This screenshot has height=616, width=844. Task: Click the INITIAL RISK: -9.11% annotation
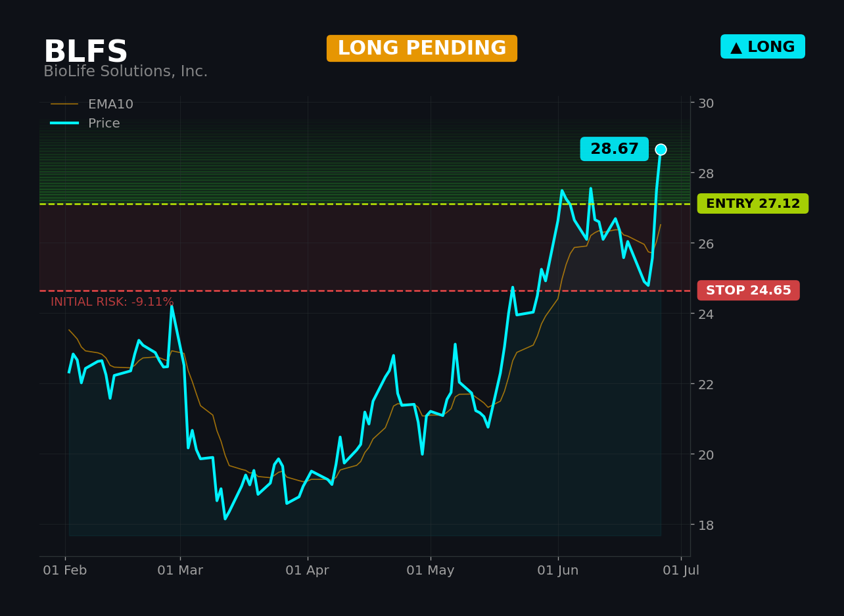tap(112, 302)
